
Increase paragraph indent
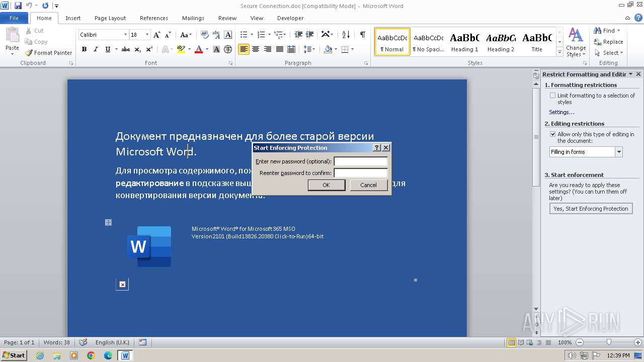coord(310,35)
